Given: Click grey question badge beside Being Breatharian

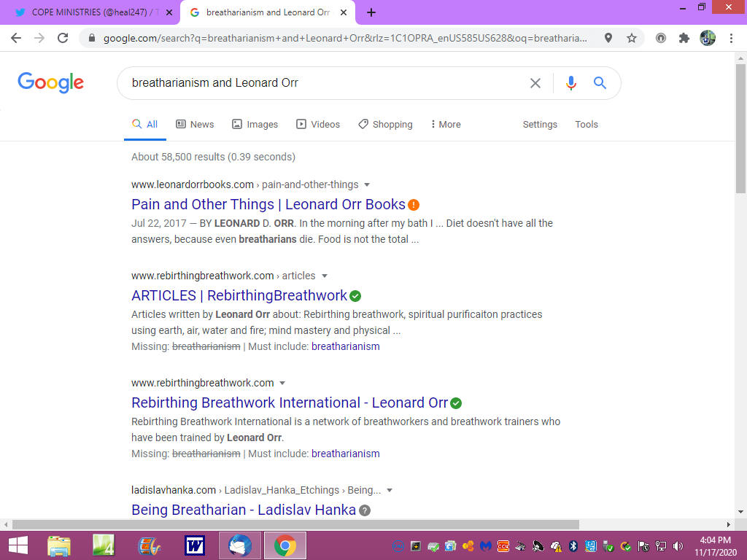Looking at the screenshot, I should [x=365, y=510].
